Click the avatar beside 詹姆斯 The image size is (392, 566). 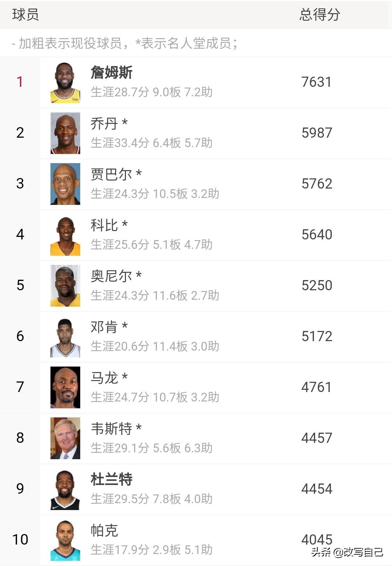coord(65,82)
